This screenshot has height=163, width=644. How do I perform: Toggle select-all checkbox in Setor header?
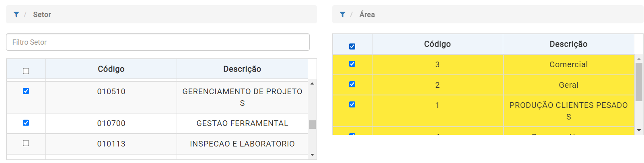click(26, 71)
